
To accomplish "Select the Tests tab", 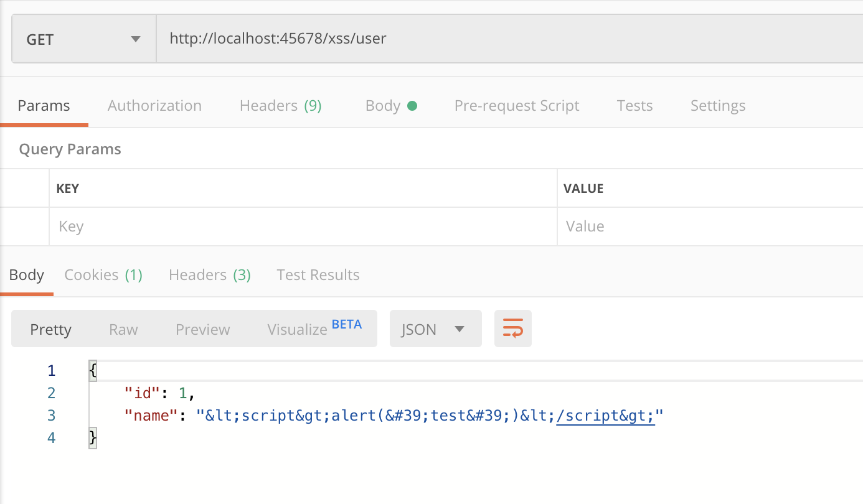I will tap(634, 106).
